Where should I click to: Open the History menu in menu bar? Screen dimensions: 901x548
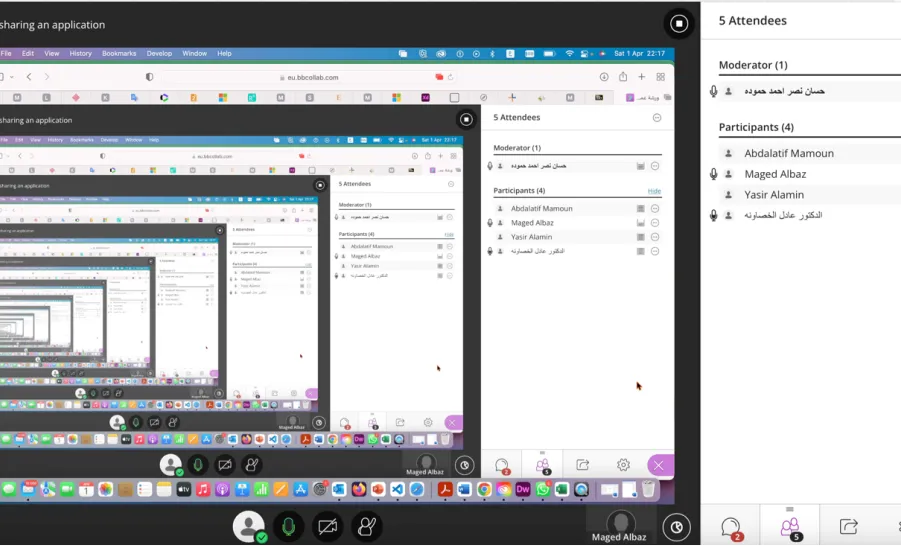click(80, 53)
